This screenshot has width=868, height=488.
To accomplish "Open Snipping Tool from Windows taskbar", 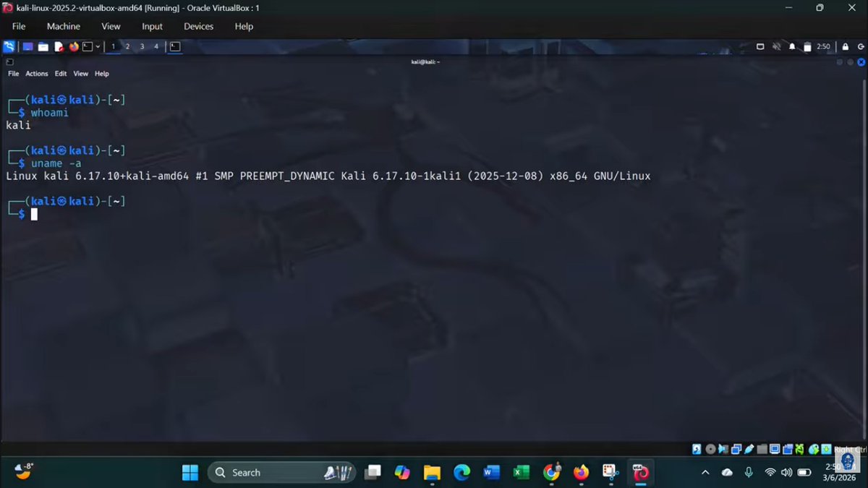I will click(x=610, y=472).
